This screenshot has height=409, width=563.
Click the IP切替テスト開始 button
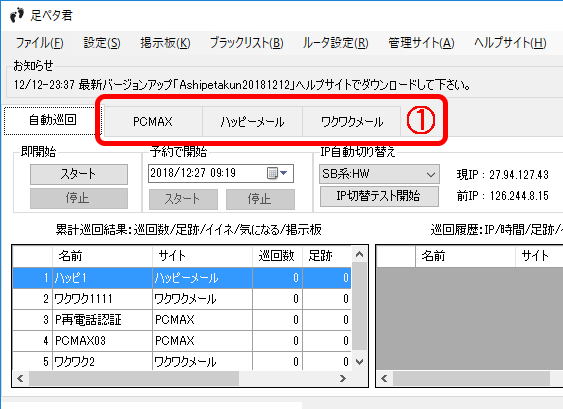coord(379,196)
